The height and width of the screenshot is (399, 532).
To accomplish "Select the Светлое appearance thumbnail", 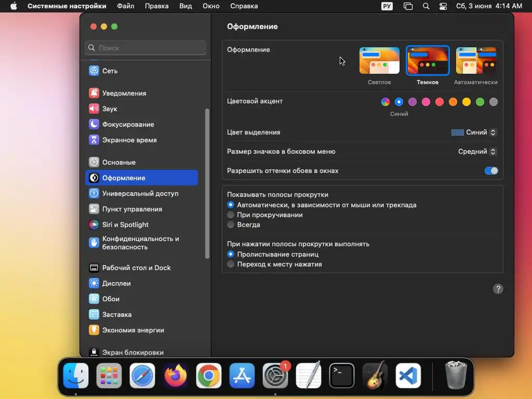I will pos(379,60).
